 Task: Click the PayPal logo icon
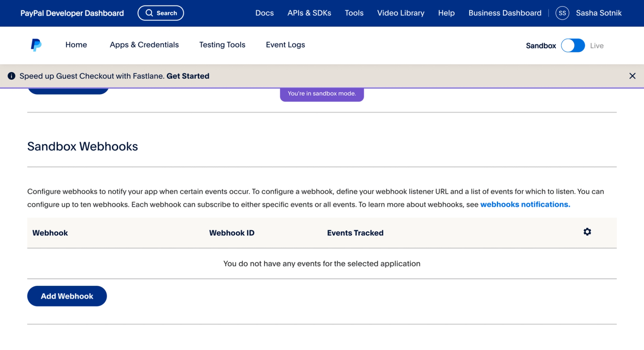pos(36,45)
